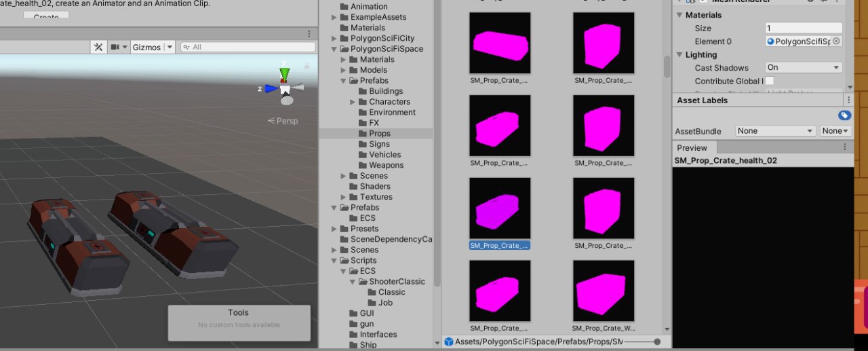The height and width of the screenshot is (351, 868).
Task: Click the Animation folder icon
Action: click(344, 7)
